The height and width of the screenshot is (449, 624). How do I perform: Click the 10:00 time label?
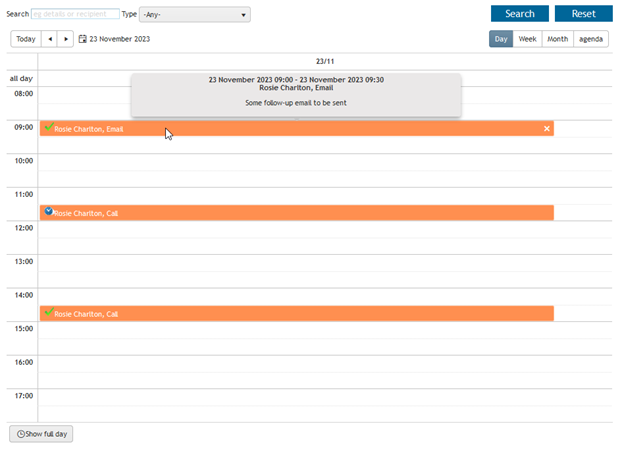24,161
